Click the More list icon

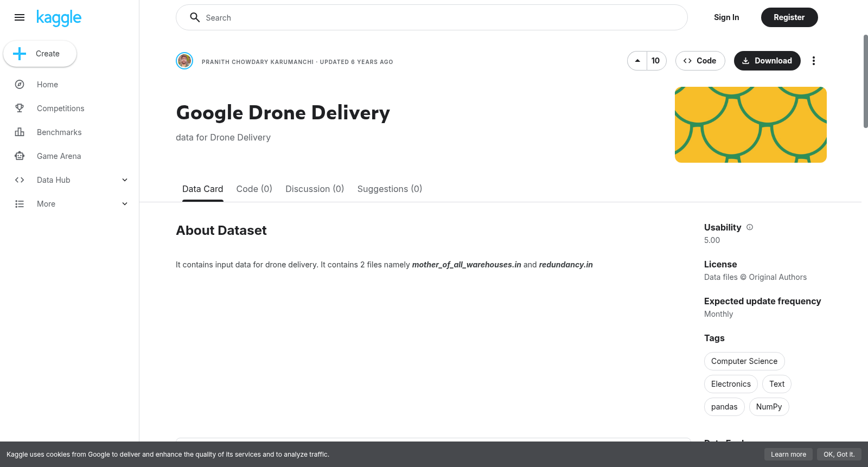coord(20,204)
